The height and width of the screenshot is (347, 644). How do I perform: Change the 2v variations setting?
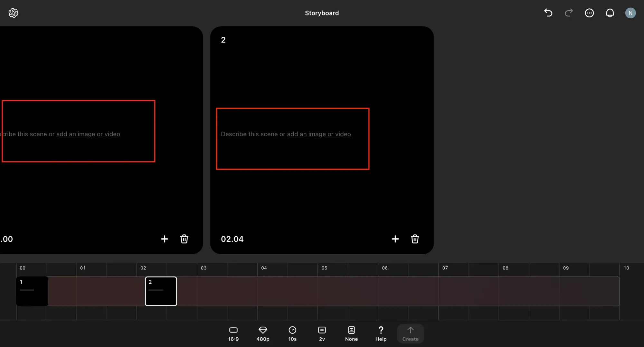[x=322, y=334]
